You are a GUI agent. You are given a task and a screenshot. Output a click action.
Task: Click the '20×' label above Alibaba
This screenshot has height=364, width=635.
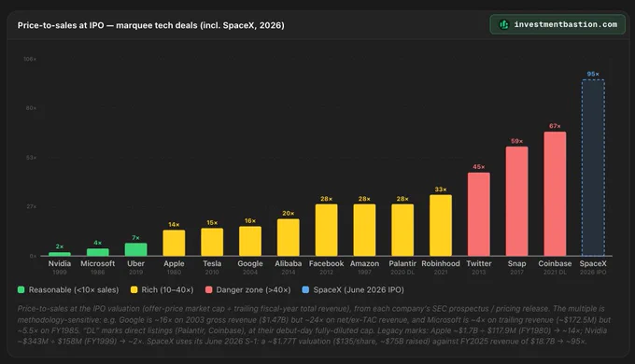coord(288,214)
